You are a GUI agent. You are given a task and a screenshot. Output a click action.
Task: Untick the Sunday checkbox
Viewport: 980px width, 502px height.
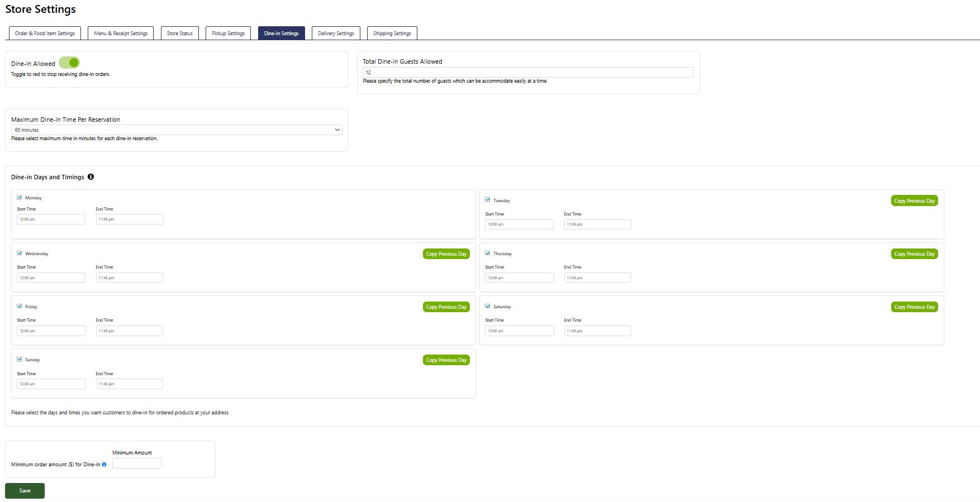point(20,360)
